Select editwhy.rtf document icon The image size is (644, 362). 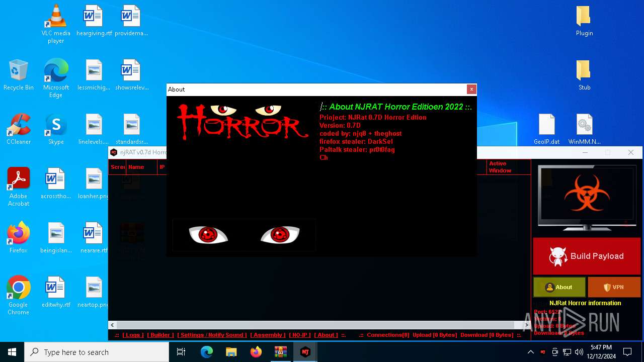coord(56,293)
